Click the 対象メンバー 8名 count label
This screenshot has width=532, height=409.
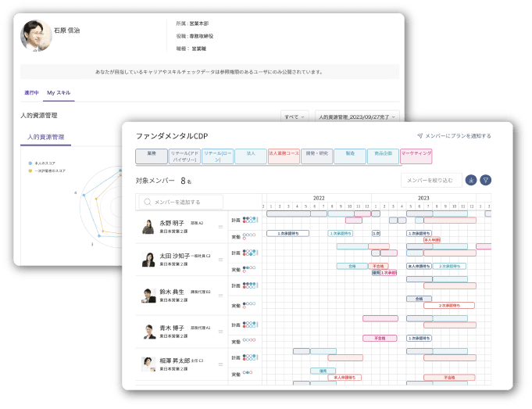[163, 181]
